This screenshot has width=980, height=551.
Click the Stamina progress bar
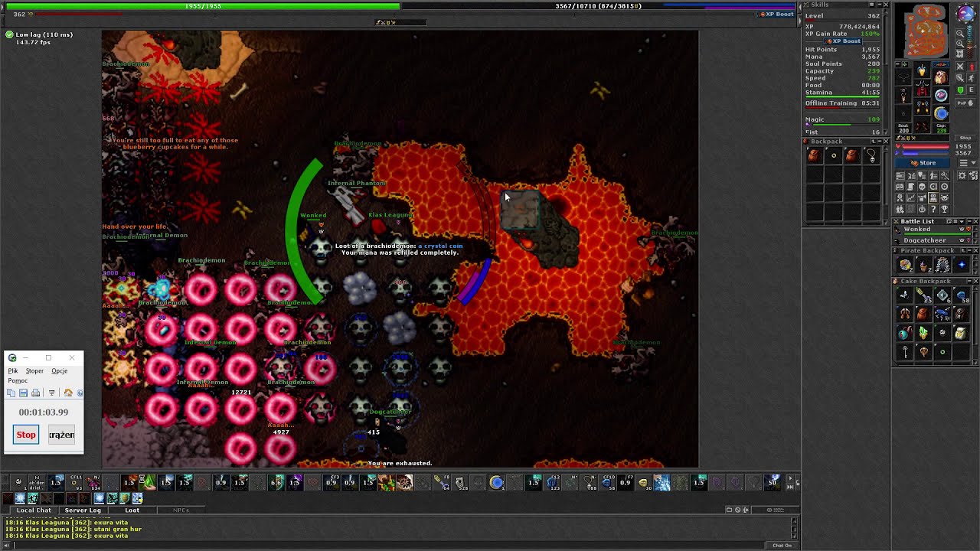coord(842,97)
